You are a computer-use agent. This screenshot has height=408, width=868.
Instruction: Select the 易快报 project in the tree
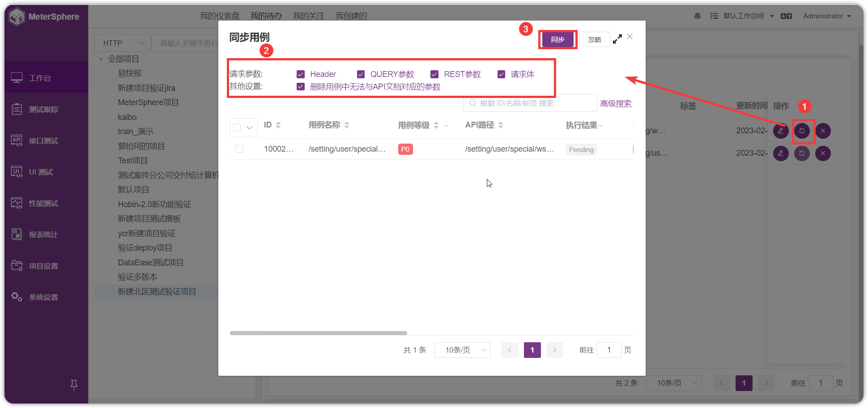[x=130, y=73]
